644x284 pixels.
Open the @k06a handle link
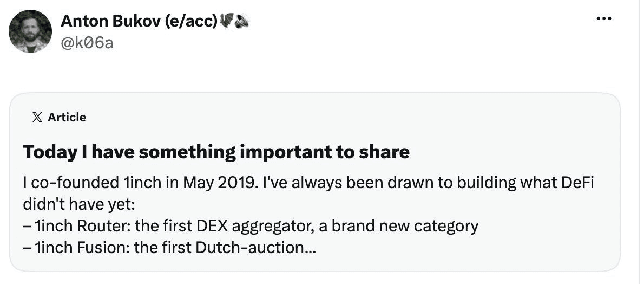tap(87, 42)
